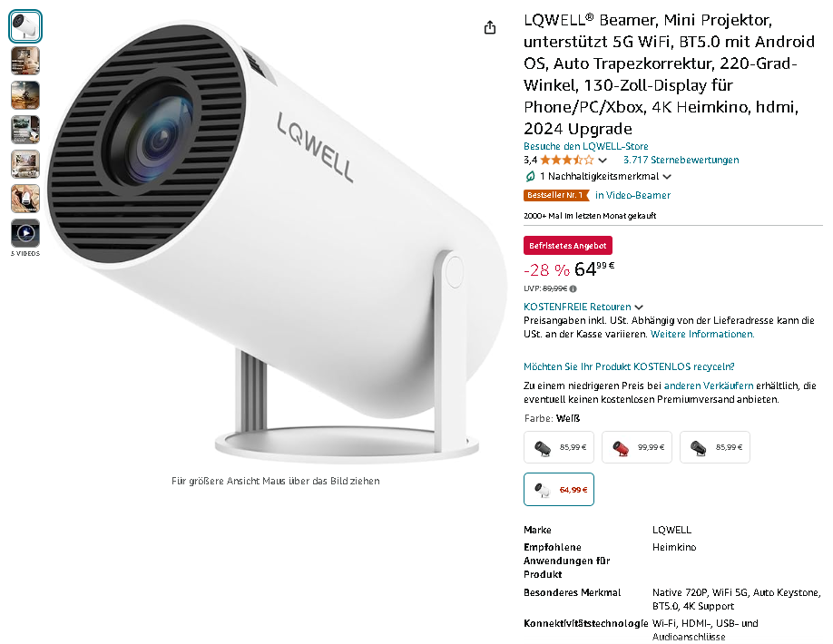
Task: Select the third dark variant priced 85,99 €
Action: tap(714, 447)
